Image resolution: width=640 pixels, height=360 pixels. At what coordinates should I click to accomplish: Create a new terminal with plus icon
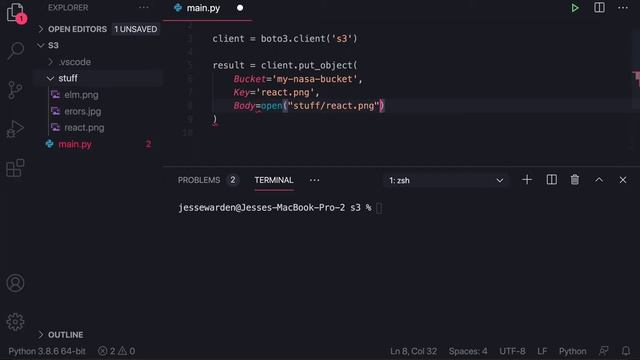527,180
